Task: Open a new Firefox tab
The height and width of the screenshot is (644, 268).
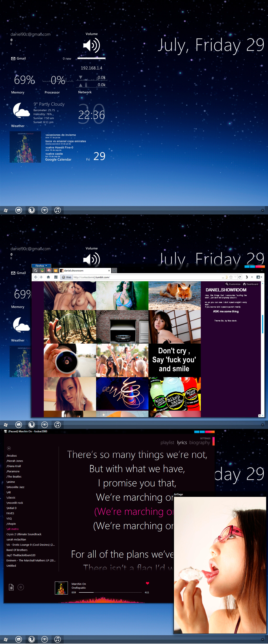Action: click(x=114, y=270)
